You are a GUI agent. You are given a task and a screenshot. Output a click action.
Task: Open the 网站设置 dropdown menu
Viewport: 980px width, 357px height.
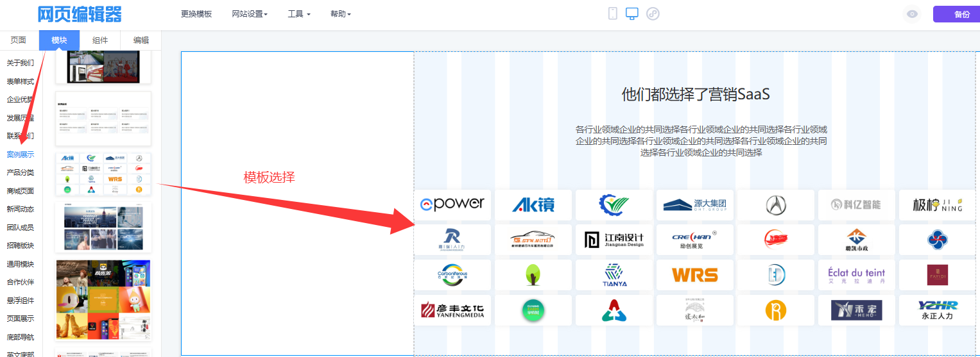(250, 14)
